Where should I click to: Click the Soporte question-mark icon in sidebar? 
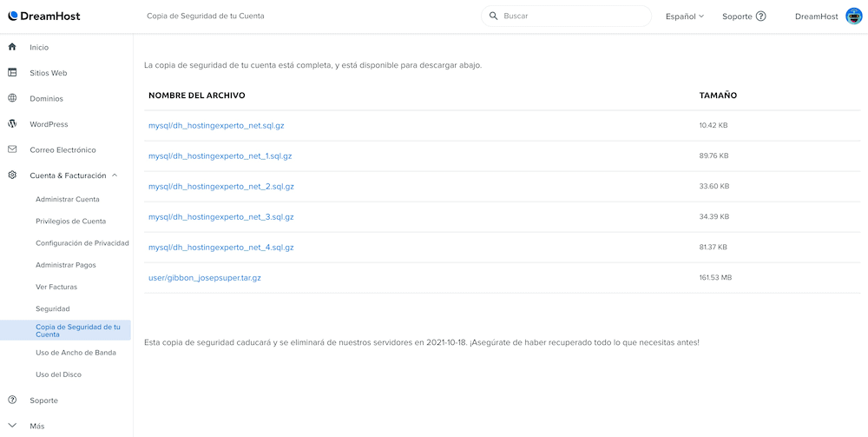12,400
